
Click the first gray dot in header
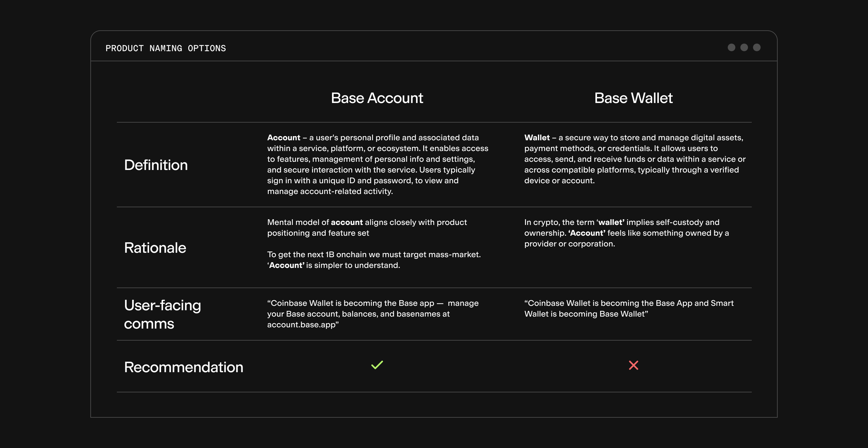pyautogui.click(x=731, y=47)
